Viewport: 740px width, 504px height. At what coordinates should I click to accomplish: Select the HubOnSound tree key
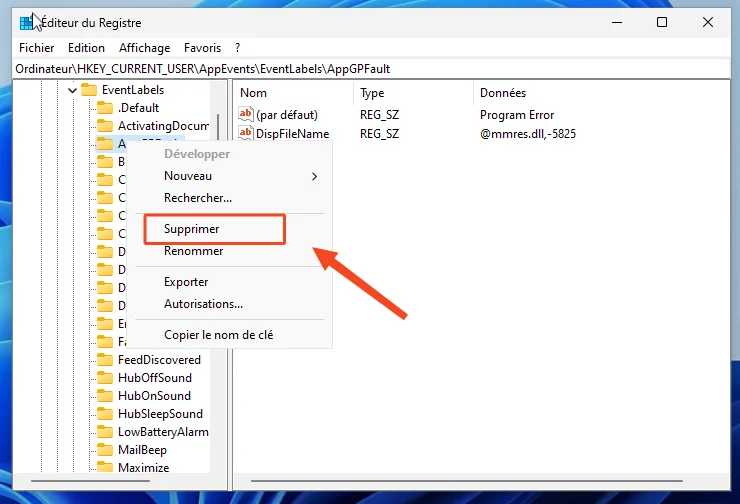(154, 396)
